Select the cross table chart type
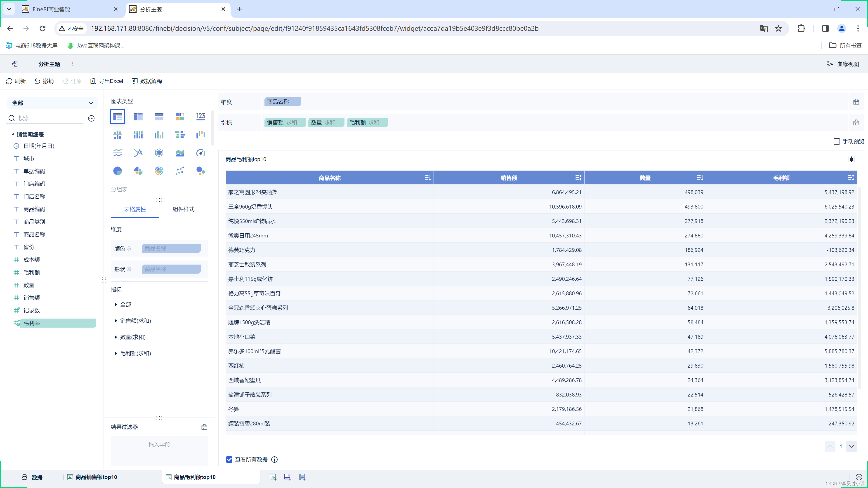Image resolution: width=868 pixels, height=488 pixels. click(138, 117)
